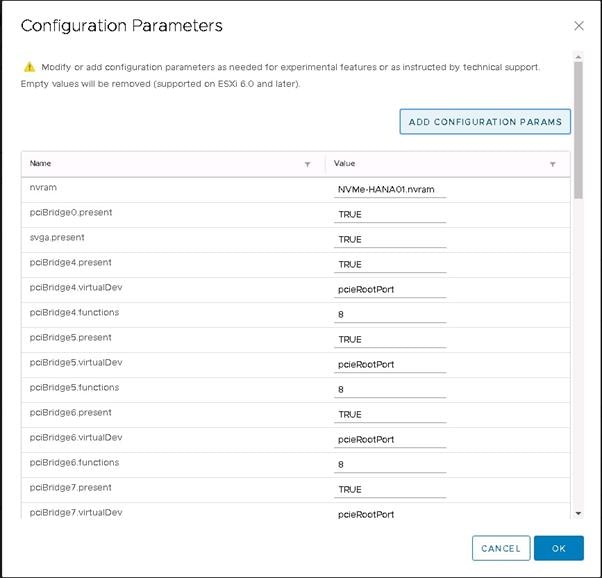
Task: Edit the pciBridge6.virtualDev value field
Action: 390,440
